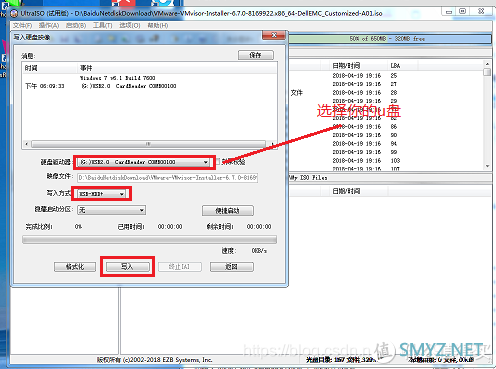Click the 50% of 650MB capacity bar
Viewport: 496px width, 369px height.
389,39
